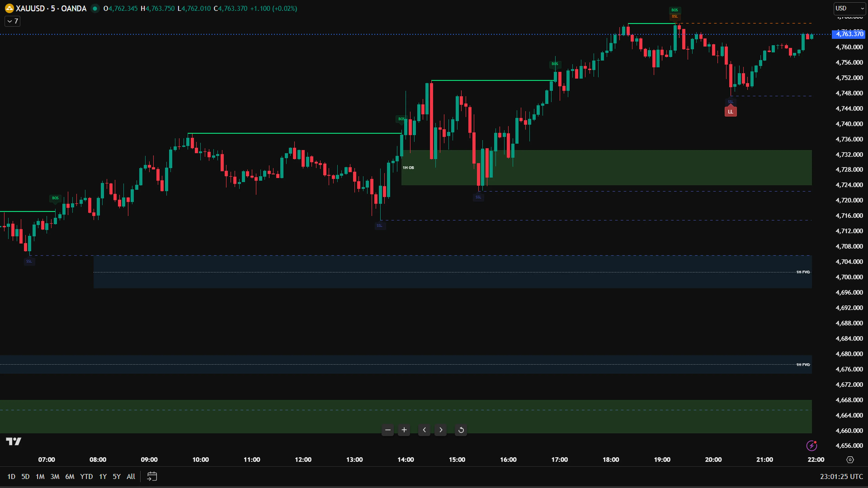This screenshot has width=868, height=488.
Task: Click the zoom in plus button
Action: [404, 430]
